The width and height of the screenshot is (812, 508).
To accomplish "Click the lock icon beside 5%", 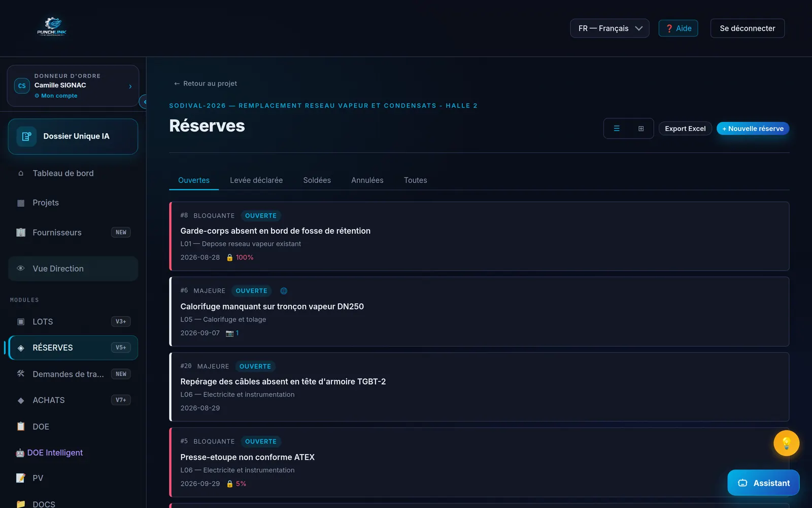I will pyautogui.click(x=229, y=484).
